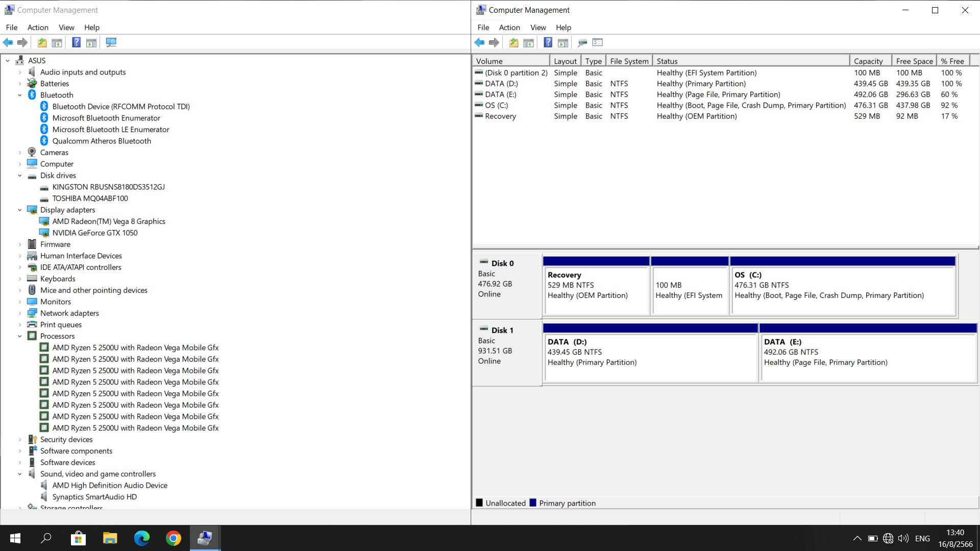The width and height of the screenshot is (980, 551).
Task: Select the OS (C:) row in volume list
Action: (721, 105)
